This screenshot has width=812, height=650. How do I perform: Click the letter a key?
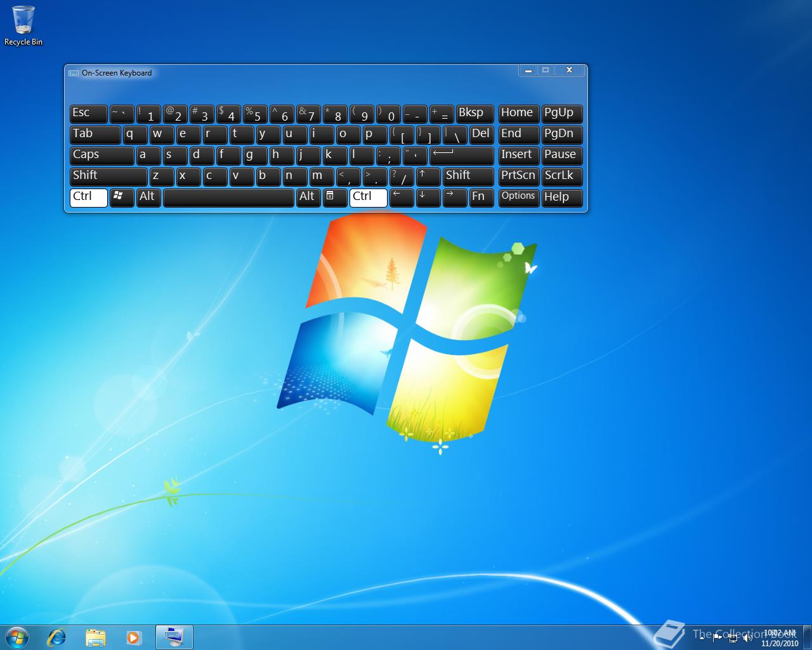tap(148, 156)
